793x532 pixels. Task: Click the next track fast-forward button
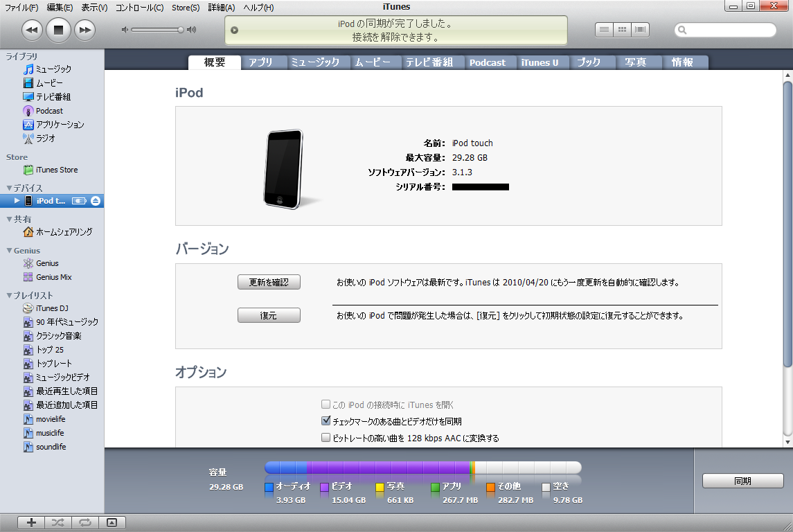point(84,30)
